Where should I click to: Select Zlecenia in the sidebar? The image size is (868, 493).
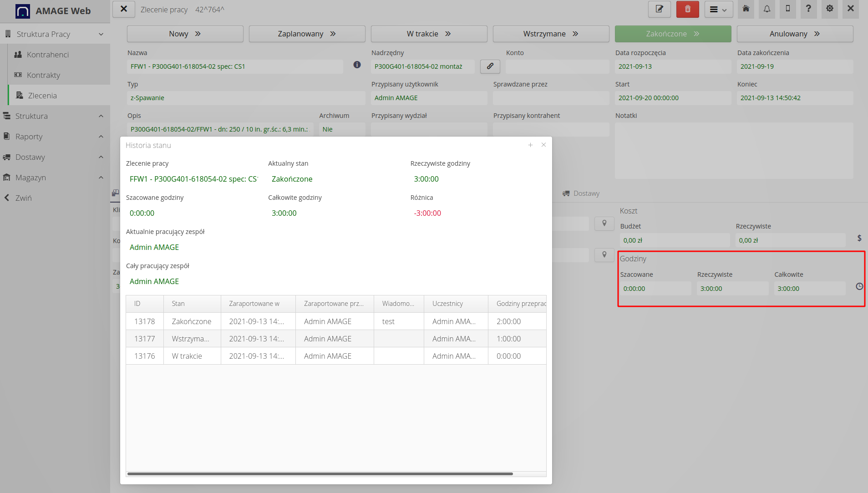point(42,96)
